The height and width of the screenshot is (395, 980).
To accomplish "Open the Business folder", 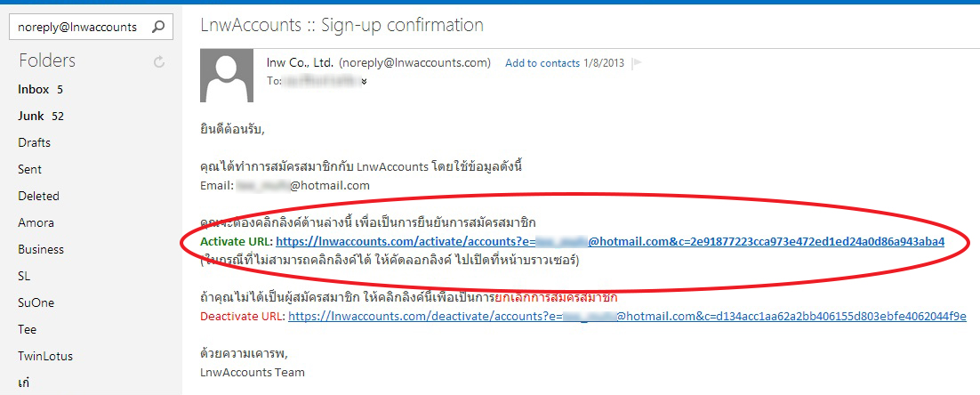I will click(x=41, y=249).
